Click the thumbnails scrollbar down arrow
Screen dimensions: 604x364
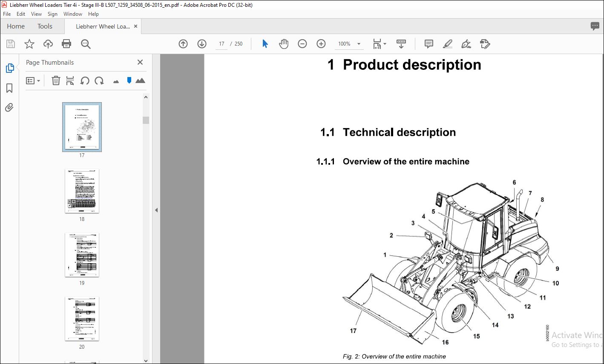click(x=146, y=361)
